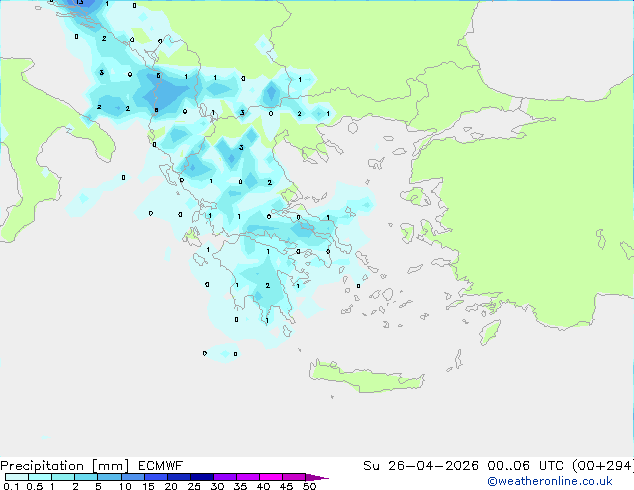This screenshot has height=490, width=634.
Task: Click the 30–35 mm purple legend swatch
Action: tap(225, 477)
